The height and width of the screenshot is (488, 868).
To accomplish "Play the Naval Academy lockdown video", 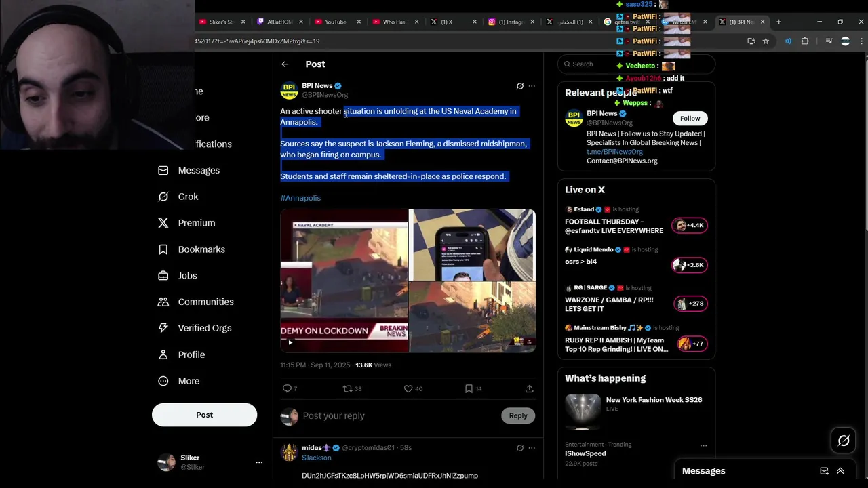I will tap(344, 281).
